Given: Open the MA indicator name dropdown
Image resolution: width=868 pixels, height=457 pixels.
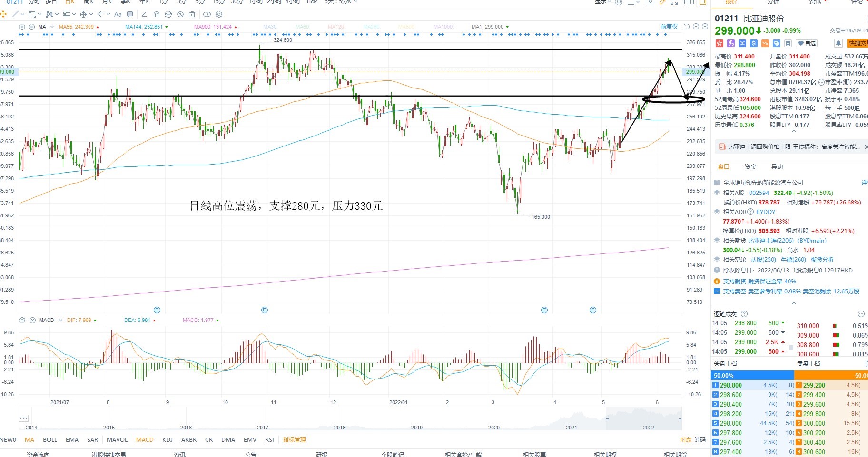Looking at the screenshot, I should tap(52, 27).
